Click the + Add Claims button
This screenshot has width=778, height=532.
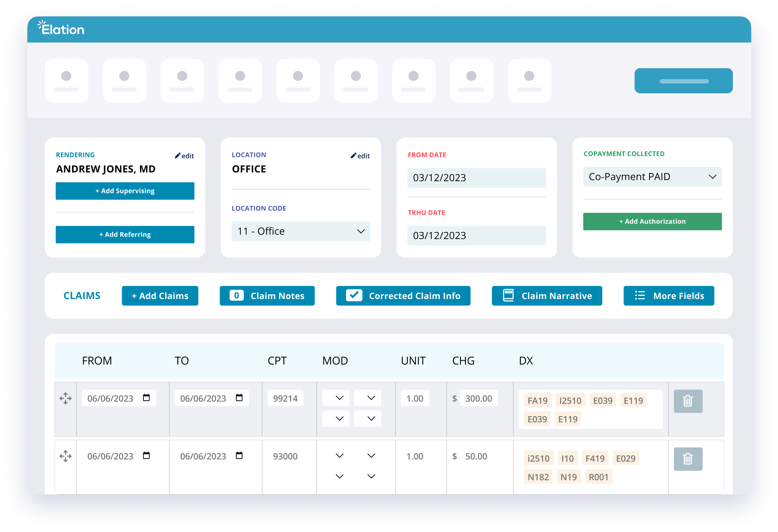tap(160, 296)
